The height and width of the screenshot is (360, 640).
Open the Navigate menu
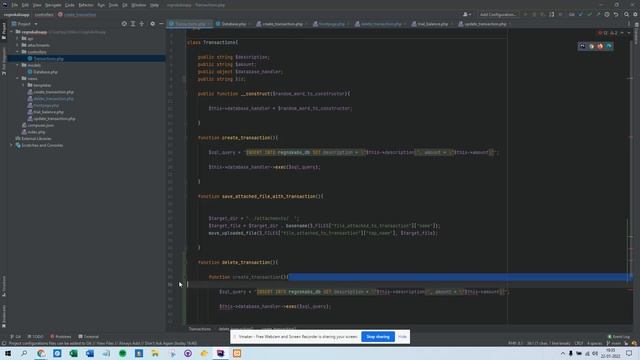pyautogui.click(x=53, y=5)
